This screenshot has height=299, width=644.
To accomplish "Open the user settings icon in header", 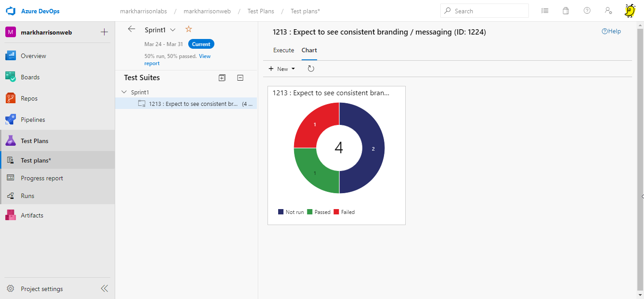I will click(x=608, y=11).
